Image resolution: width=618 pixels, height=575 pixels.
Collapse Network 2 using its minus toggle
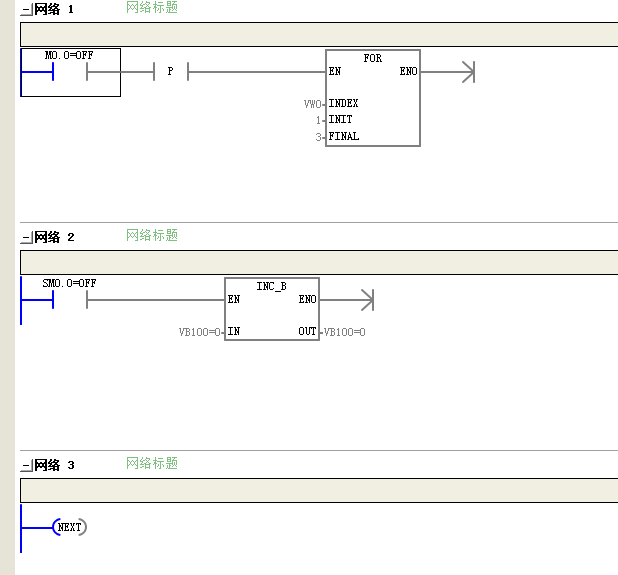tap(26, 238)
